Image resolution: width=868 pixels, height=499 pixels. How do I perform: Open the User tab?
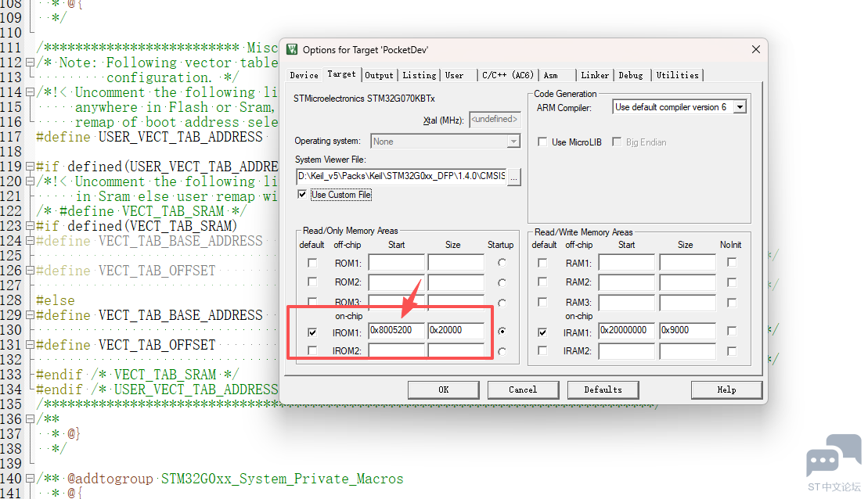click(455, 75)
